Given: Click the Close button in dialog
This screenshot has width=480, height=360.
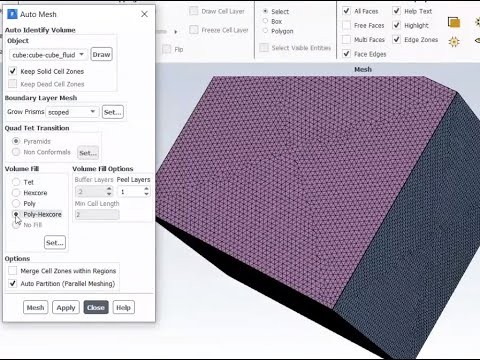Looking at the screenshot, I should coord(96,307).
